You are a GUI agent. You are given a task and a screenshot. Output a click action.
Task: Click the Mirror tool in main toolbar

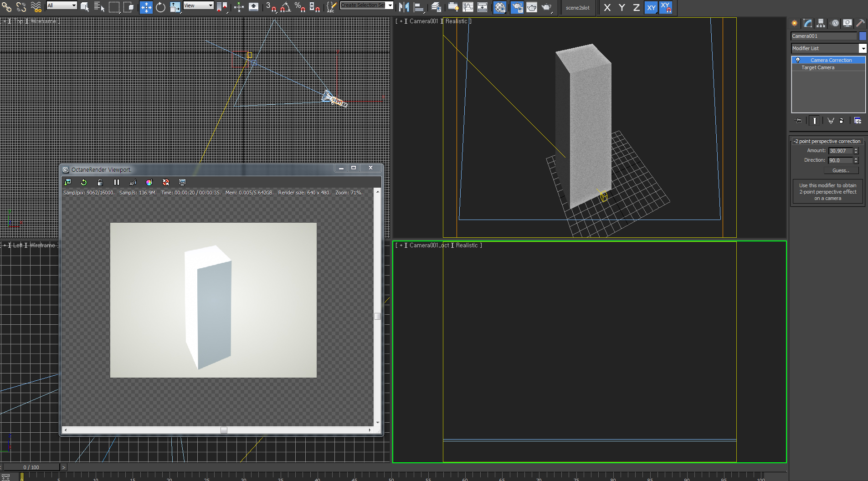tap(404, 7)
